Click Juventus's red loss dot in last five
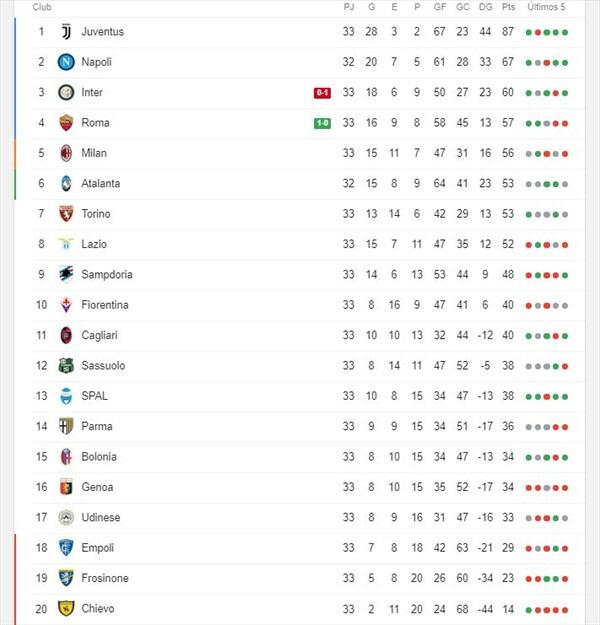The width and height of the screenshot is (600, 625). click(538, 32)
